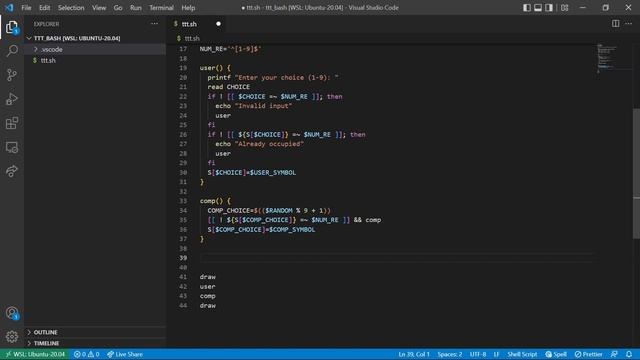Open the Edit menu

pyautogui.click(x=44, y=8)
